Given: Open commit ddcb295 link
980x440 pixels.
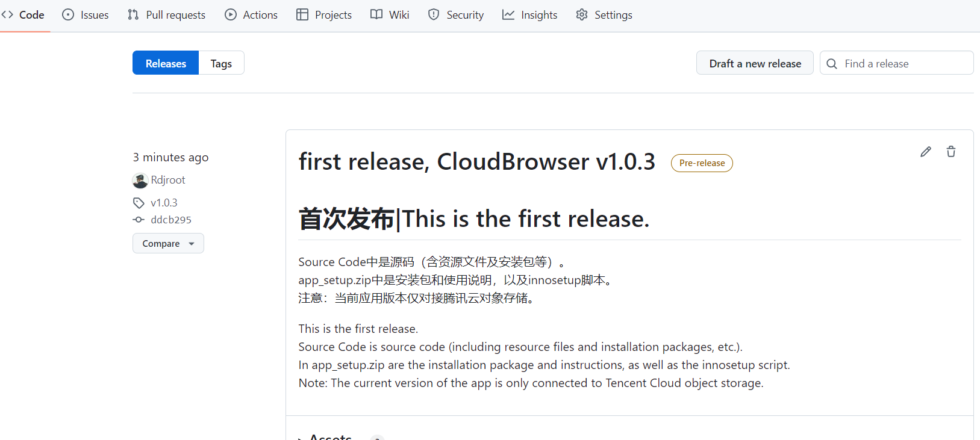Looking at the screenshot, I should [x=171, y=220].
